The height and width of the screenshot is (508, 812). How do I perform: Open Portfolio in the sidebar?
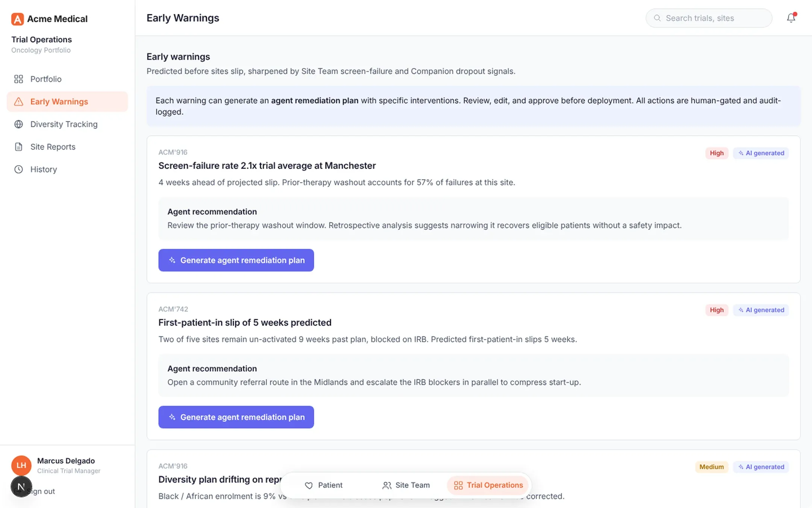coord(67,79)
